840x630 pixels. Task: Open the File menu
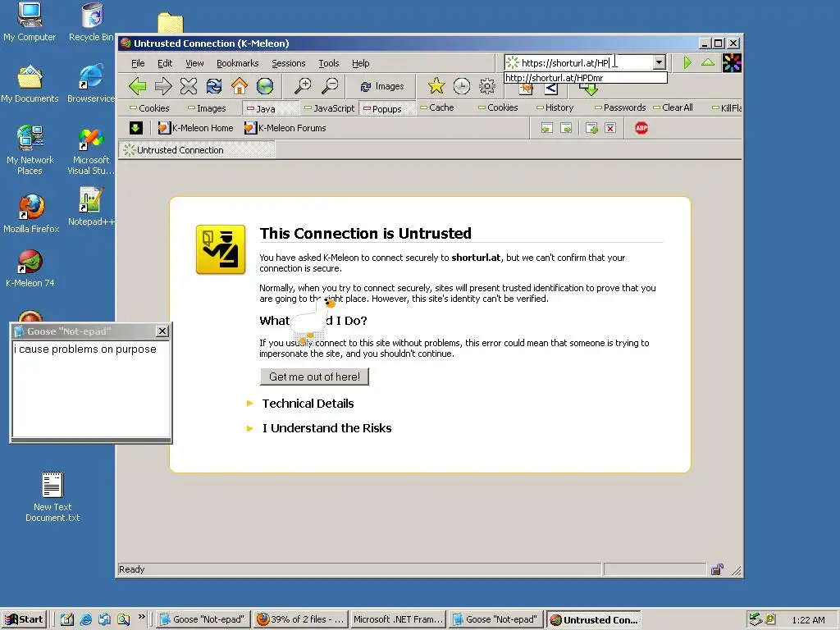click(x=138, y=63)
